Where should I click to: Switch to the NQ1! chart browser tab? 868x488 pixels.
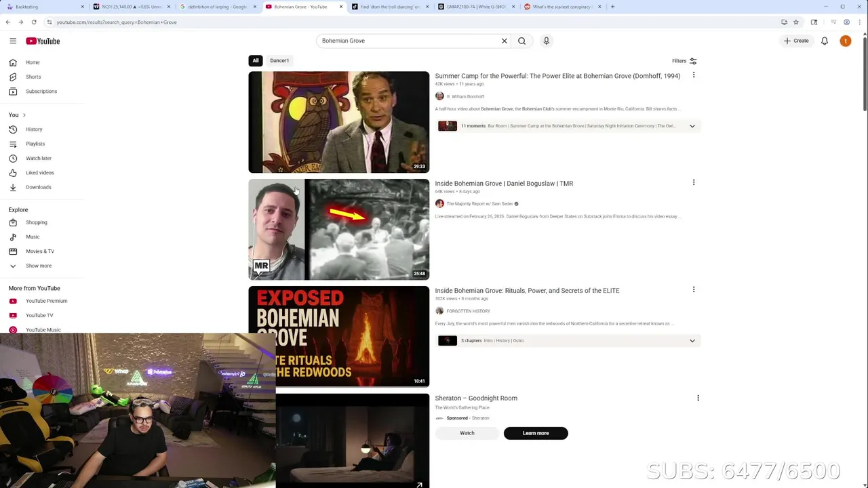[x=132, y=7]
